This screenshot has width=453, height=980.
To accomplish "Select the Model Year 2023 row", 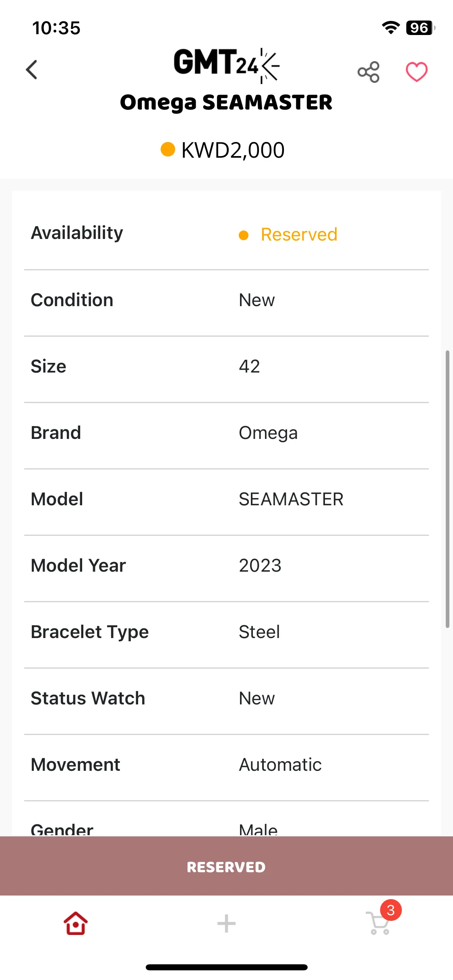I will coord(226,566).
